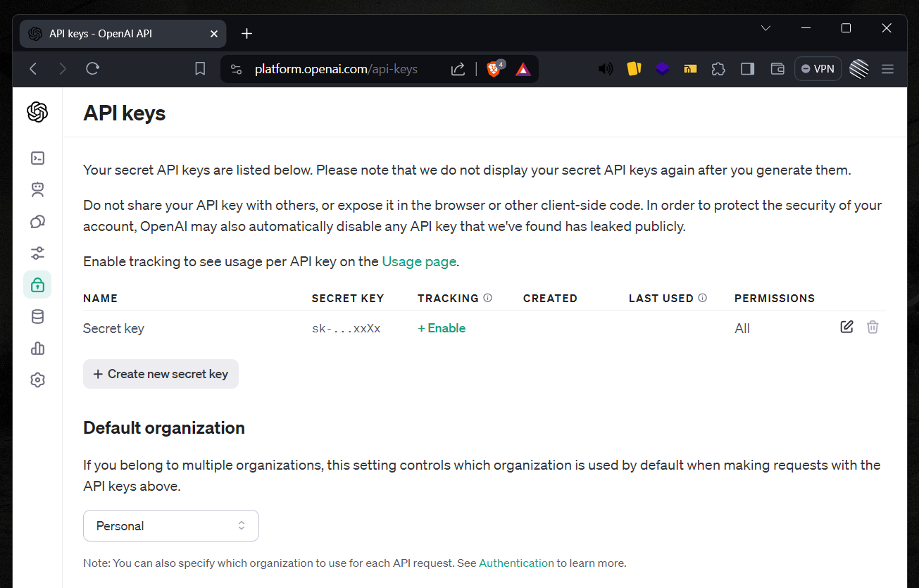Click the yellow extension icon
The image size is (919, 588).
coord(634,68)
